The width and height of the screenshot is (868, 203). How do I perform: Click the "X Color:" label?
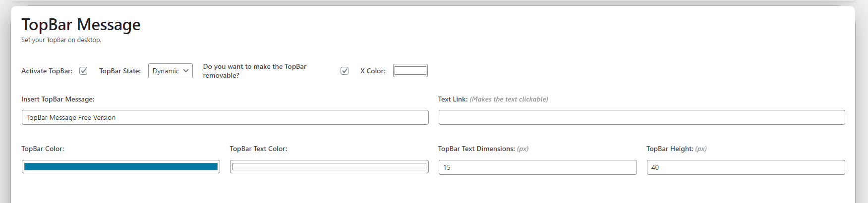373,71
